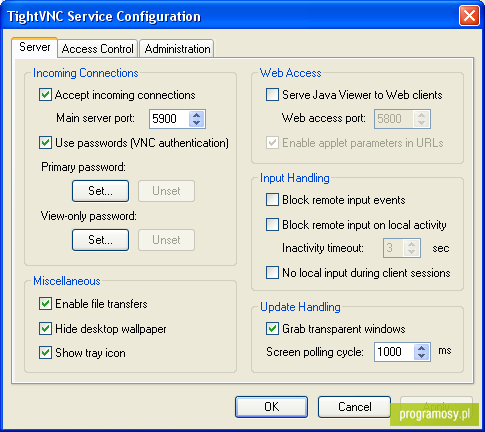Select the Server tab
The width and height of the screenshot is (485, 432).
(35, 47)
